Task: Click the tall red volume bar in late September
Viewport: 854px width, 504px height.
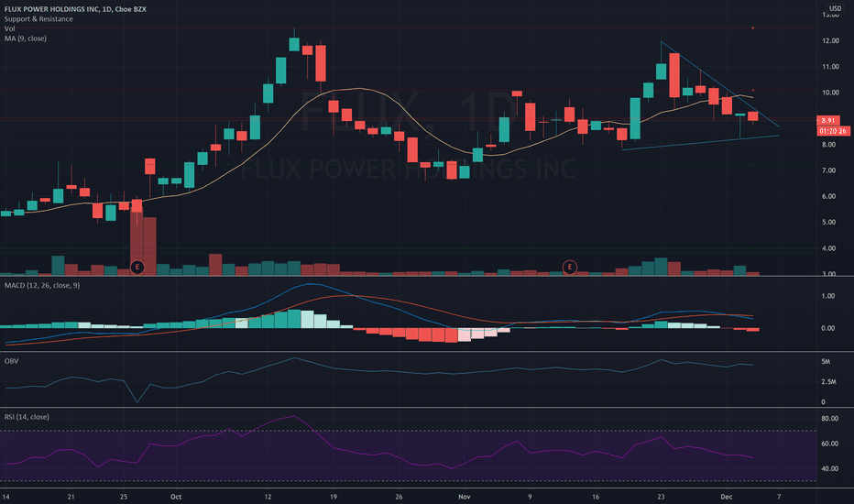Action: [137, 240]
